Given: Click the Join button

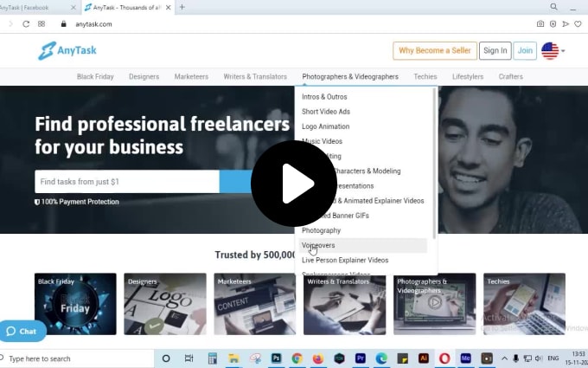Looking at the screenshot, I should [x=525, y=51].
